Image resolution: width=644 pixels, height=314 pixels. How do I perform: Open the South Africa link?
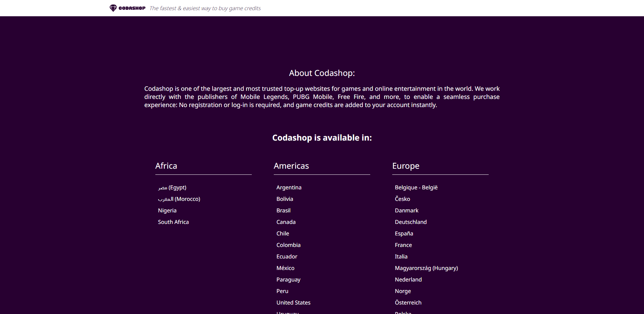pyautogui.click(x=173, y=222)
